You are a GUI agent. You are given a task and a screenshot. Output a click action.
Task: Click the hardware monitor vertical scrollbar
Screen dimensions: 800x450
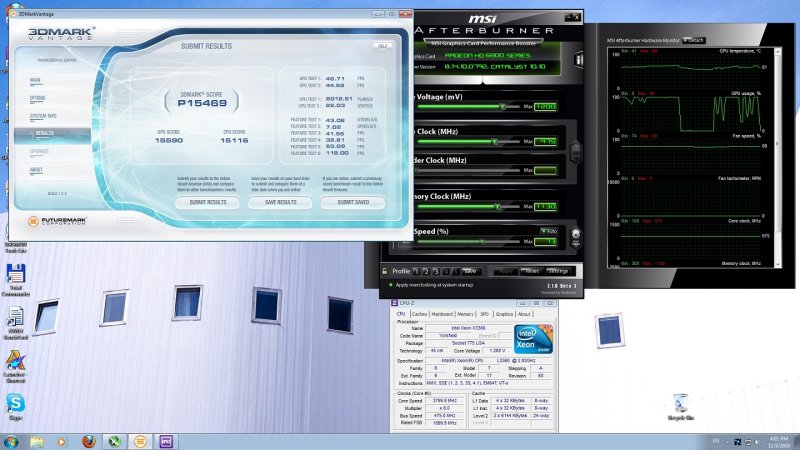coord(778,158)
